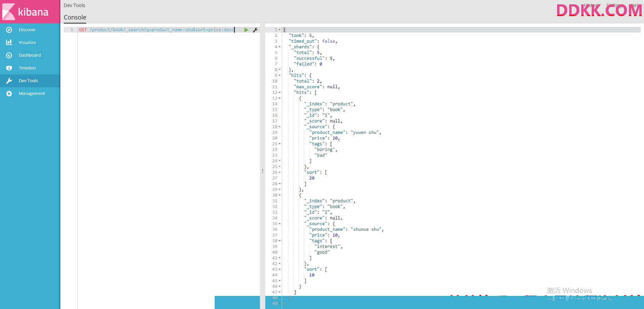Collapse _shards object at line 4
This screenshot has height=309, width=644.
[x=280, y=47]
